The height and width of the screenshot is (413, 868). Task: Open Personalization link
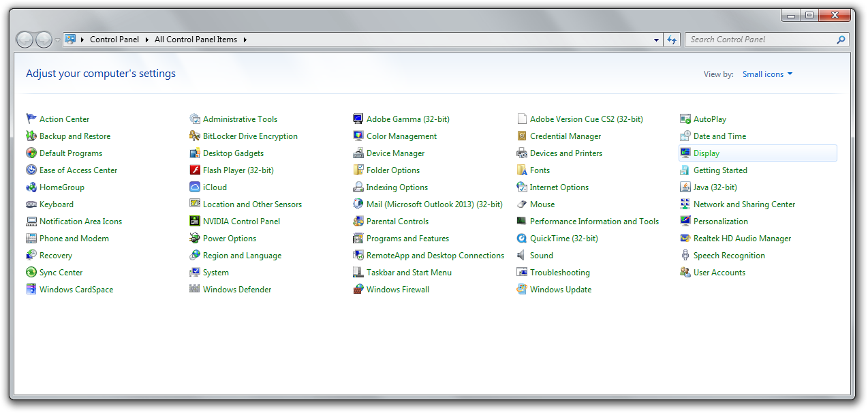coord(721,221)
